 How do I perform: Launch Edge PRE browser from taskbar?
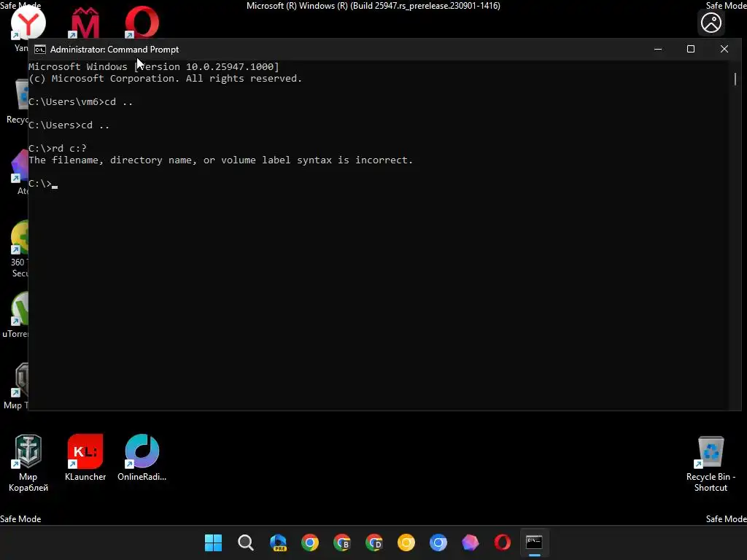(x=278, y=542)
